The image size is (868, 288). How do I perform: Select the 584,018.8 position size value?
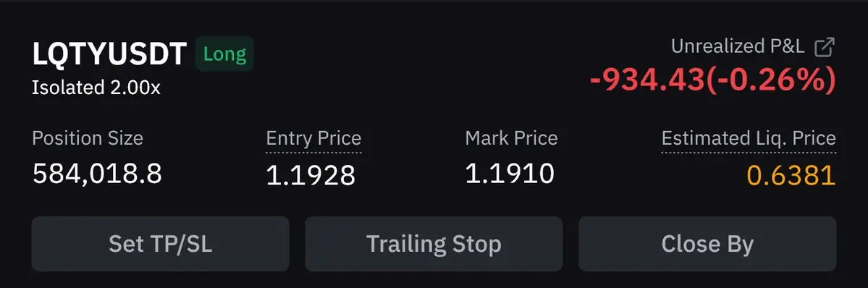tap(98, 174)
